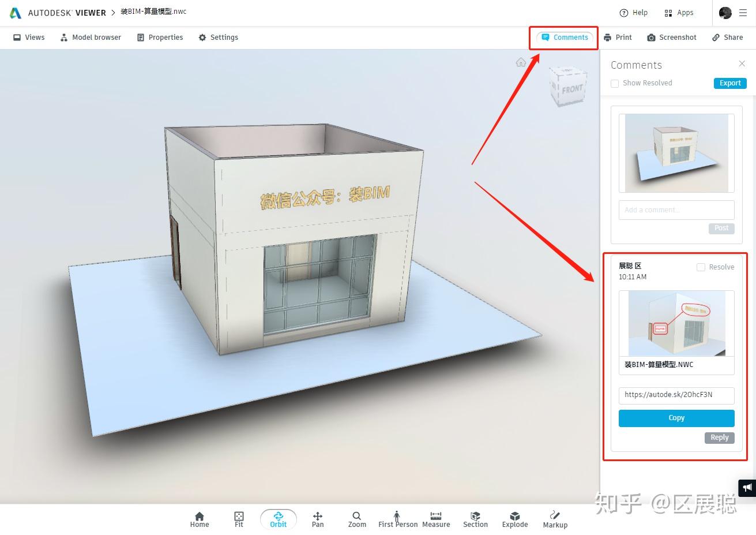Fit the model to view
This screenshot has height=535, width=756.
pos(238,518)
